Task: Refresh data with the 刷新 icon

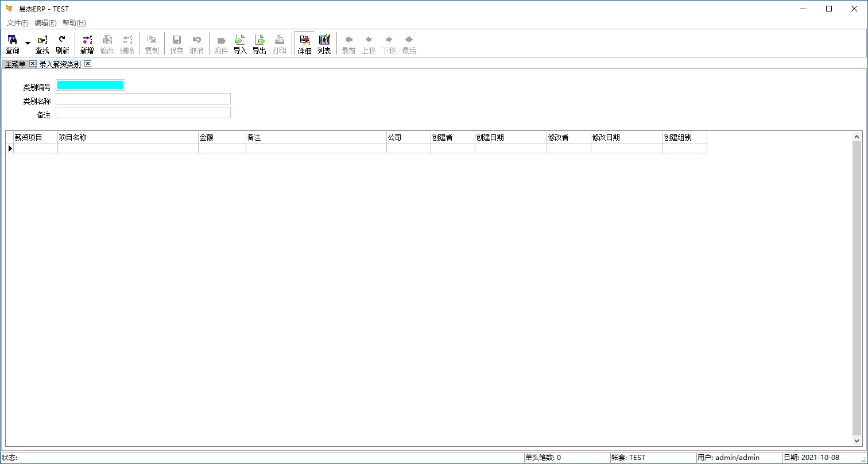Action: tap(62, 44)
